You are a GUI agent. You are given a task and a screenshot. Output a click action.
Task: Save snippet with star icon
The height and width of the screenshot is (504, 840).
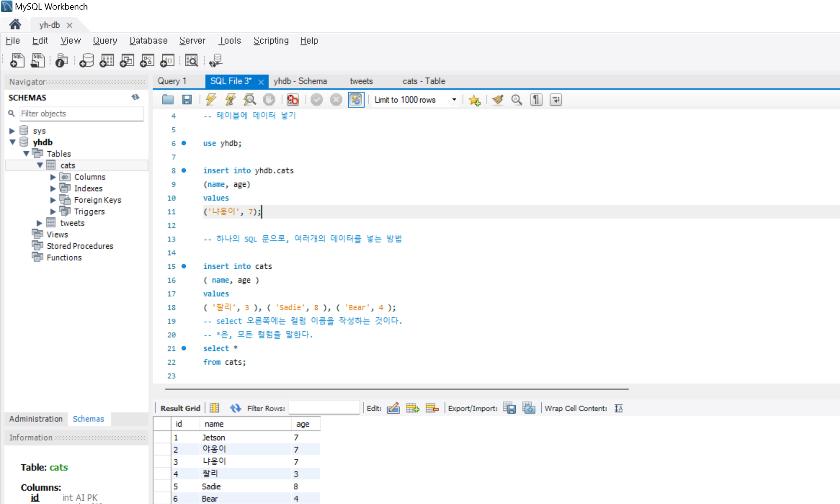[x=475, y=100]
